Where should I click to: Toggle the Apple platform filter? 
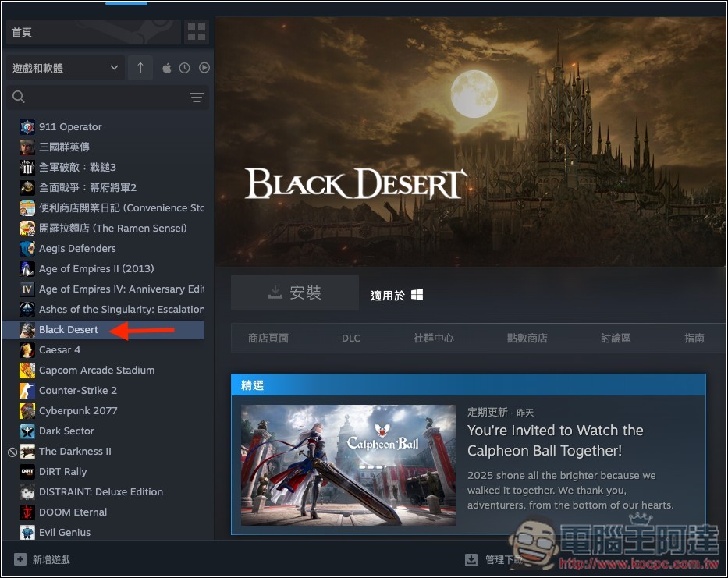tap(166, 68)
